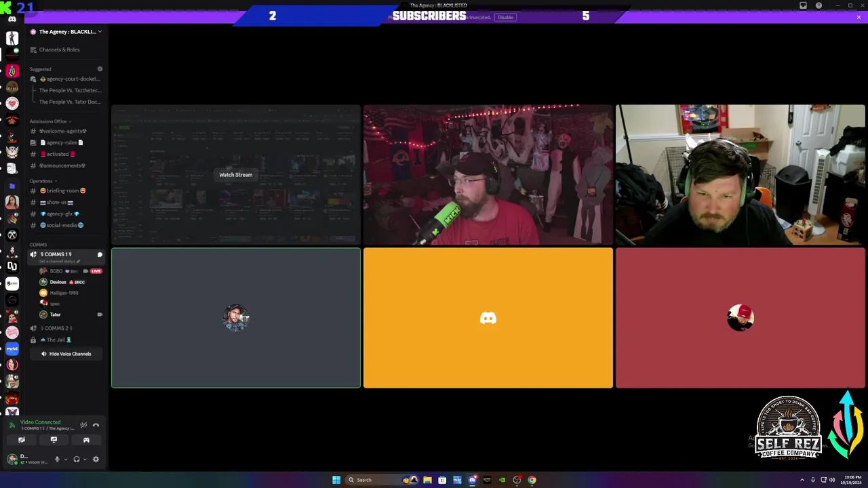Deafen with the headphones button
The height and width of the screenshot is (488, 868).
pyautogui.click(x=77, y=459)
